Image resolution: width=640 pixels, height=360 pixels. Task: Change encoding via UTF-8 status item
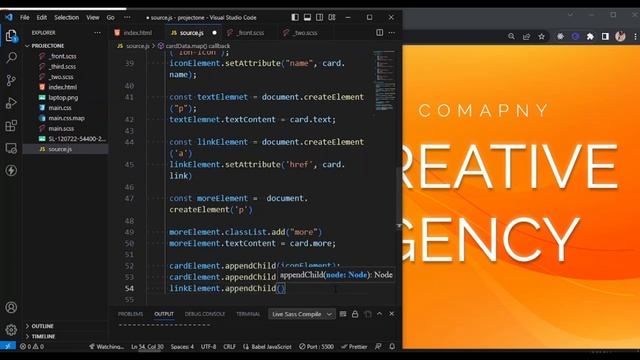208,347
